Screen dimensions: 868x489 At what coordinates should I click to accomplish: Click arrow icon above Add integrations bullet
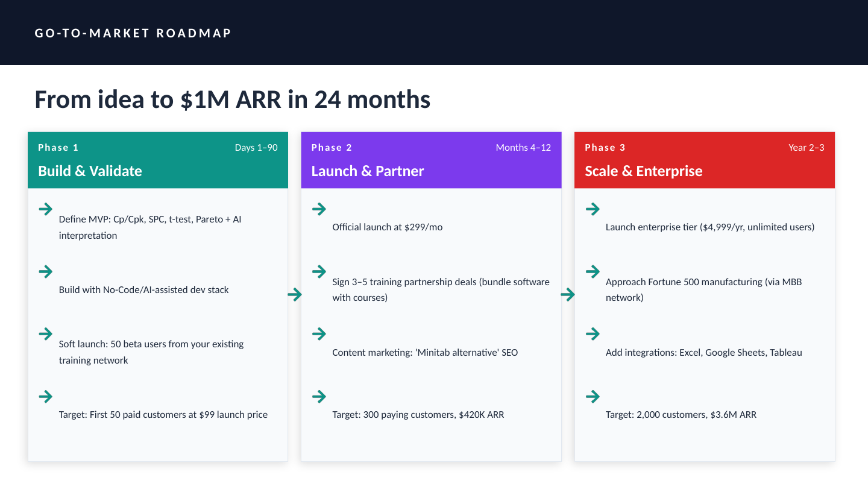[593, 334]
